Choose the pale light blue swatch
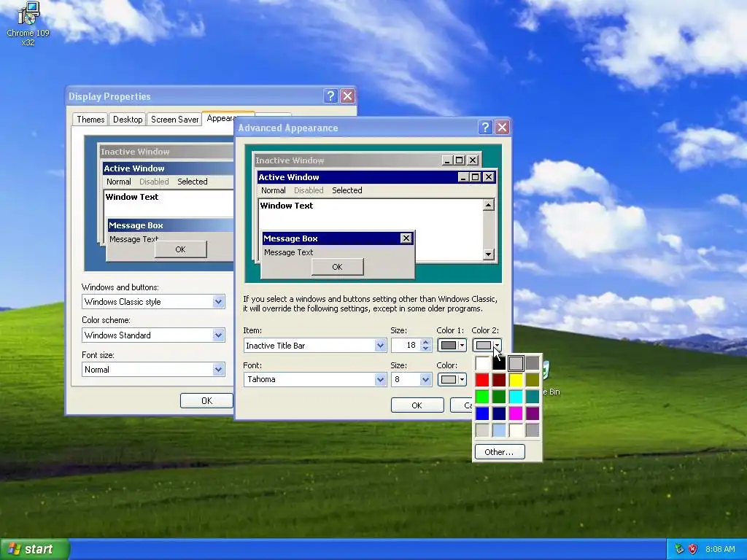 tap(499, 430)
